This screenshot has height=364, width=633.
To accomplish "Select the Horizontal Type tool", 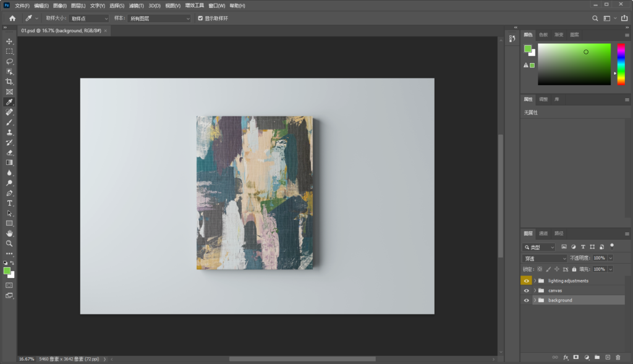I will [x=9, y=203].
